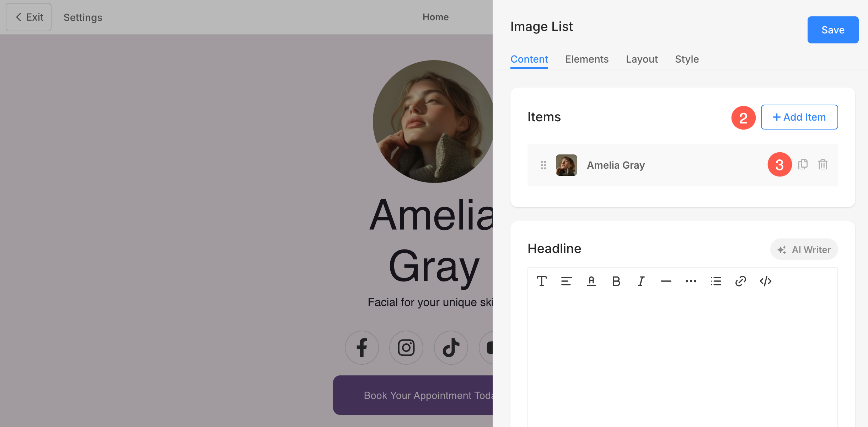868x427 pixels.
Task: Save the Image List changes
Action: (833, 30)
